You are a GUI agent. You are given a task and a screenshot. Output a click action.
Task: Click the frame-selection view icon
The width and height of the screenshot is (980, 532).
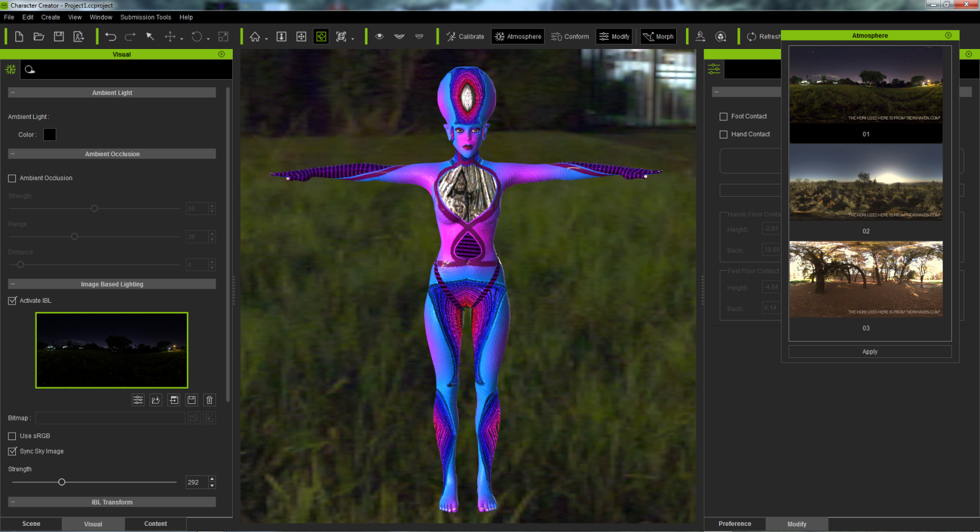pos(341,37)
